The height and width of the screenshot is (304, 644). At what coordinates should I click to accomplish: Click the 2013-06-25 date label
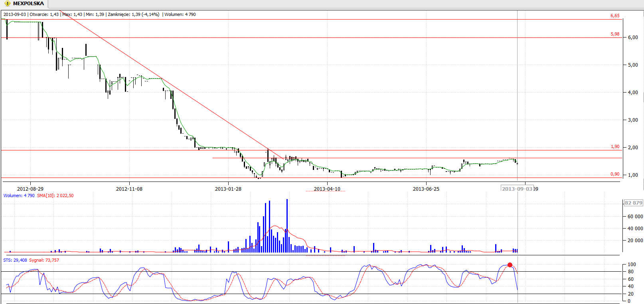426,189
